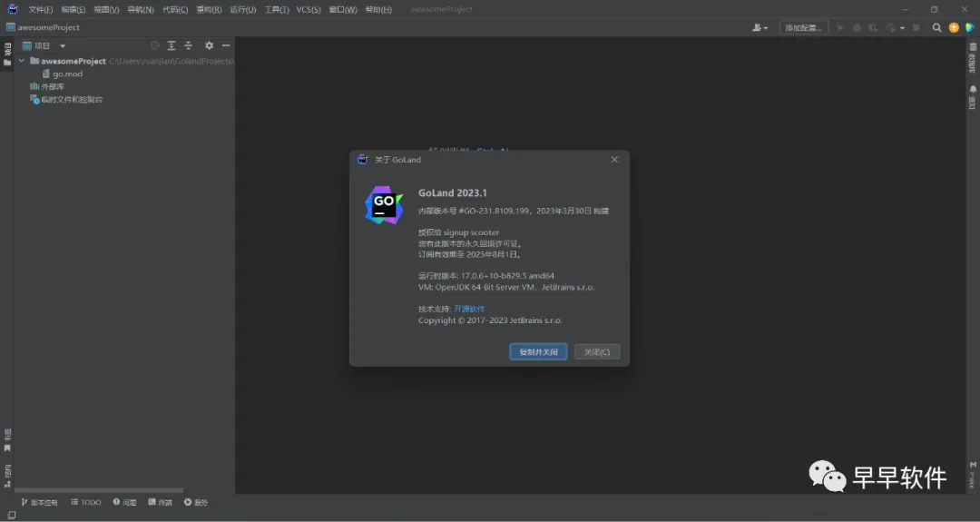The image size is (980, 522).
Task: Click the expand all icon in project panel
Action: [171, 45]
